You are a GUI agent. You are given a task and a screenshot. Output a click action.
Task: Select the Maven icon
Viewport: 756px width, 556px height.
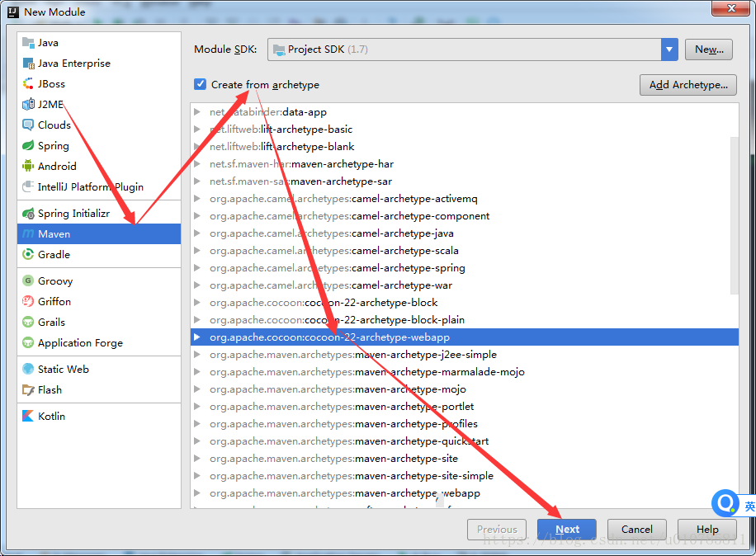click(x=28, y=233)
